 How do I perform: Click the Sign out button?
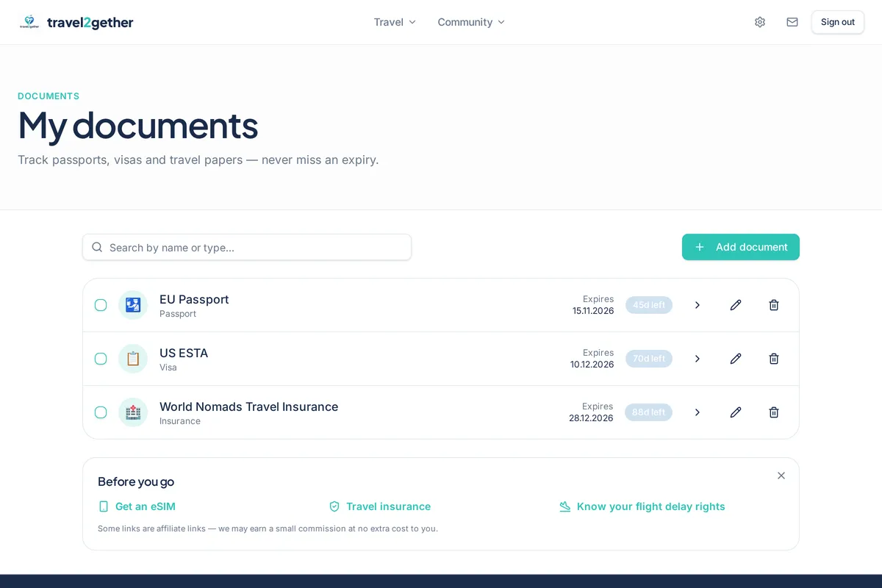[x=838, y=22]
